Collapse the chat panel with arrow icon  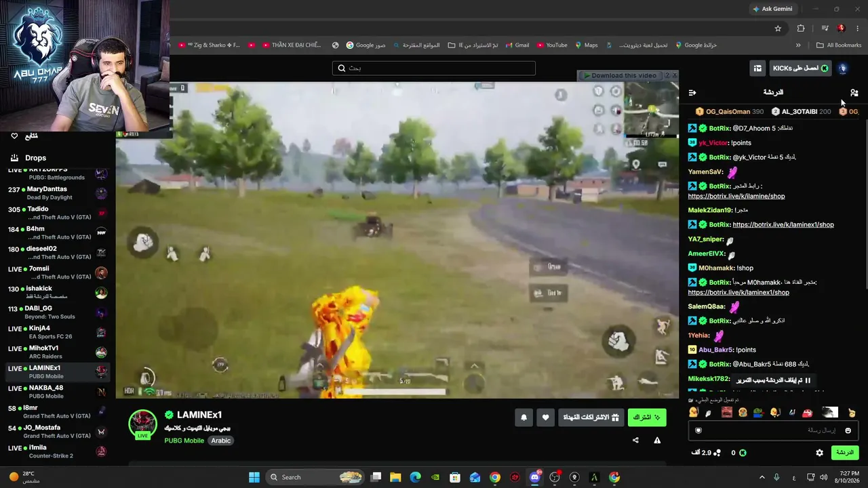[692, 93]
